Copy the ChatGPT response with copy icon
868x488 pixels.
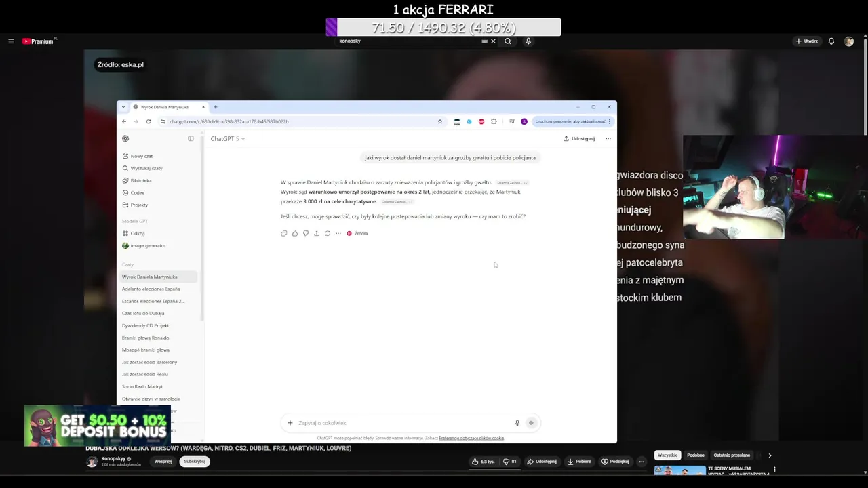[284, 233]
